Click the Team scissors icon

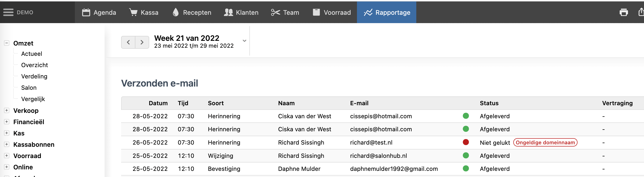point(275,12)
